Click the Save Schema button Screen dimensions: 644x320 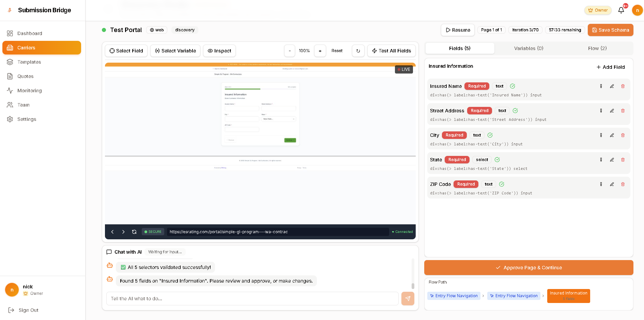[610, 30]
